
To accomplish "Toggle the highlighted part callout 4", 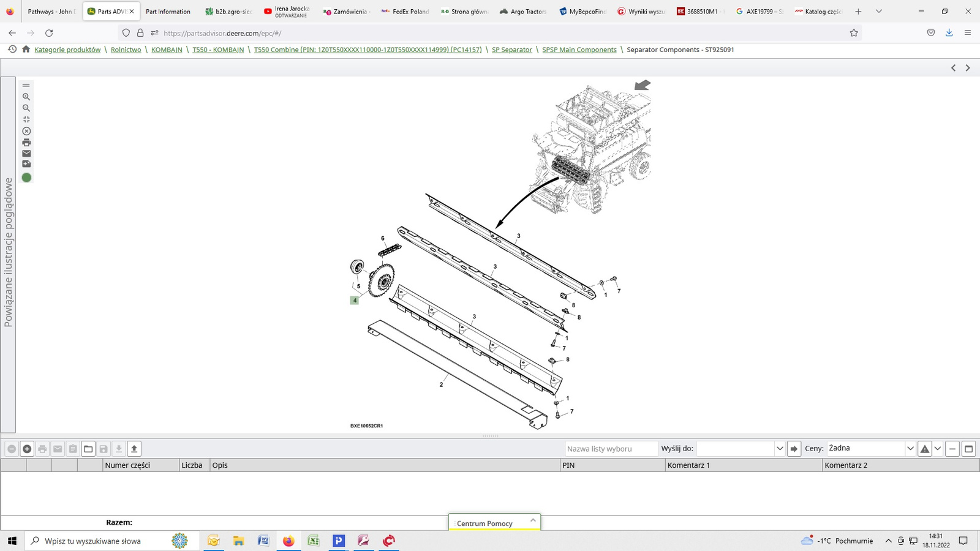I will [354, 300].
